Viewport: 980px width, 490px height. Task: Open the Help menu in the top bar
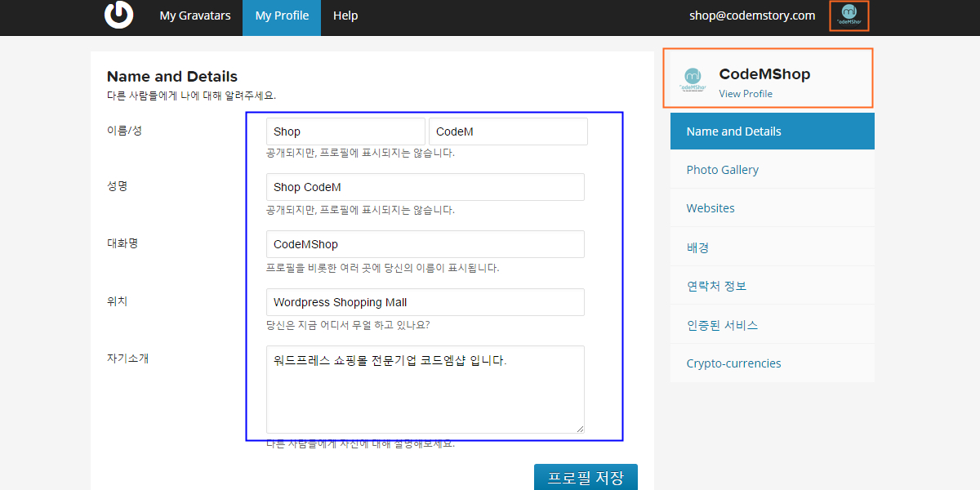pos(345,16)
